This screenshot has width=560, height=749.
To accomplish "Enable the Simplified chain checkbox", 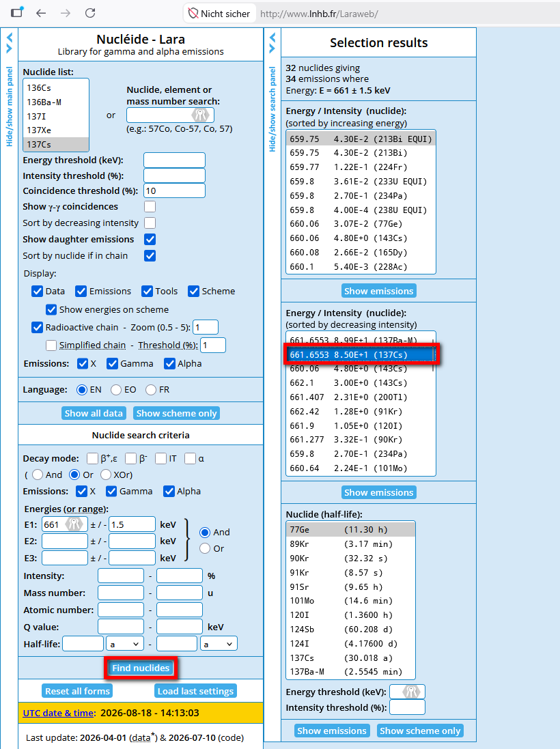I will tap(51, 345).
